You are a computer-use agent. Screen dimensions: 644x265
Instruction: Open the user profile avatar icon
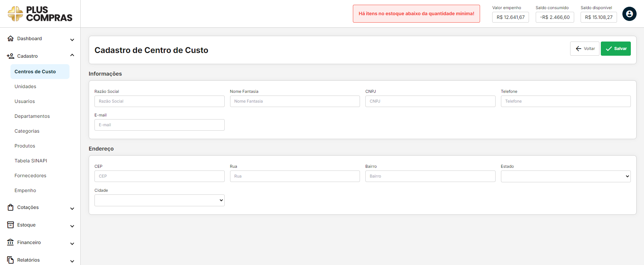[x=629, y=14]
